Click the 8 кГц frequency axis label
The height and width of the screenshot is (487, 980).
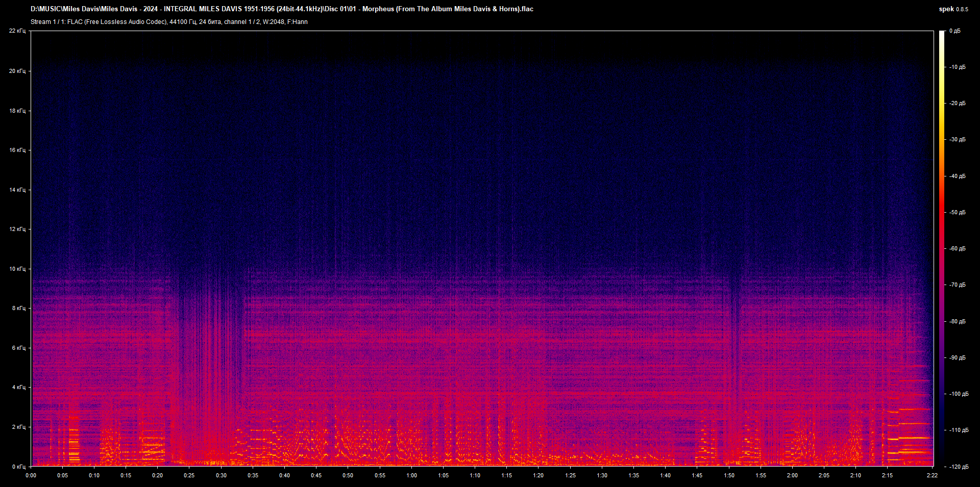coord(19,308)
